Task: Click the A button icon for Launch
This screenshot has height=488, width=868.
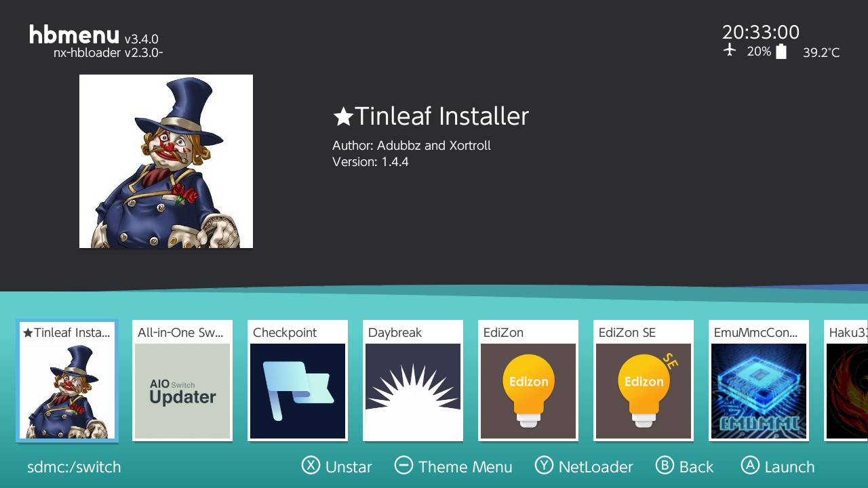Action: [x=749, y=465]
